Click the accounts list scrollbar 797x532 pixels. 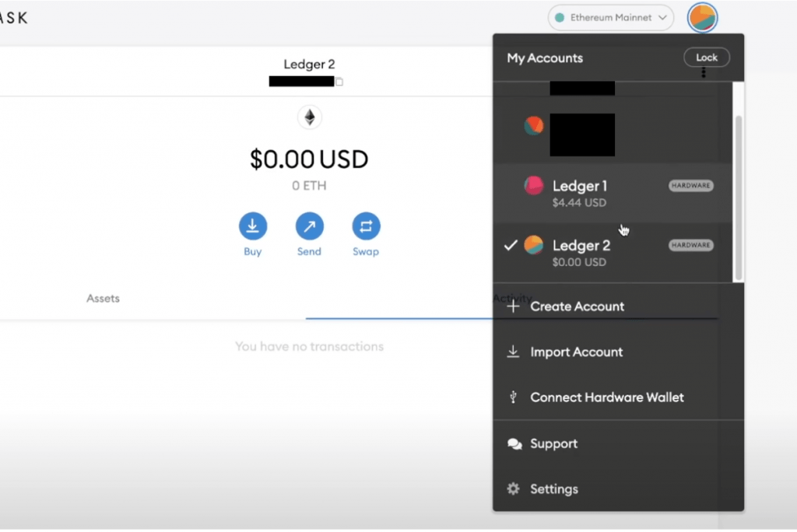coord(739,198)
